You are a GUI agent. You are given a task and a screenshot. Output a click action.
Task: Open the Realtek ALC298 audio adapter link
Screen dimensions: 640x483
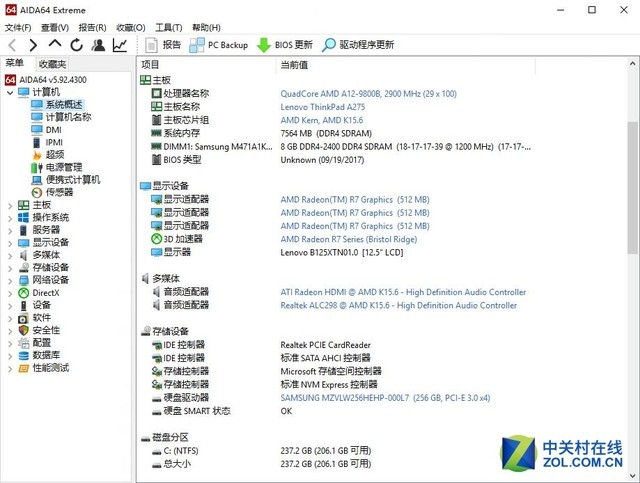click(398, 305)
